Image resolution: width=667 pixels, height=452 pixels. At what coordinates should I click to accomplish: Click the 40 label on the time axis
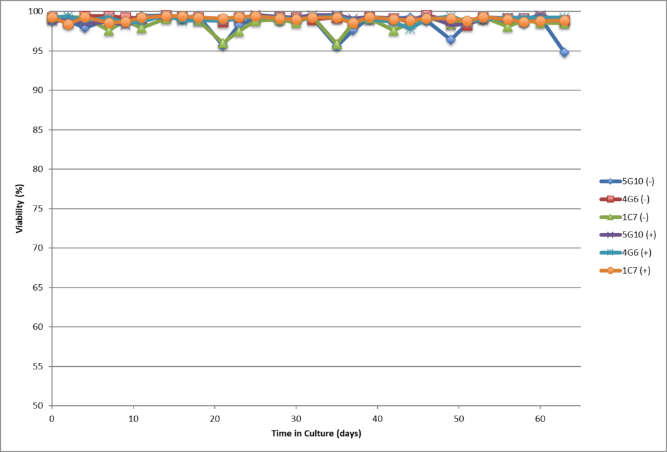(378, 418)
